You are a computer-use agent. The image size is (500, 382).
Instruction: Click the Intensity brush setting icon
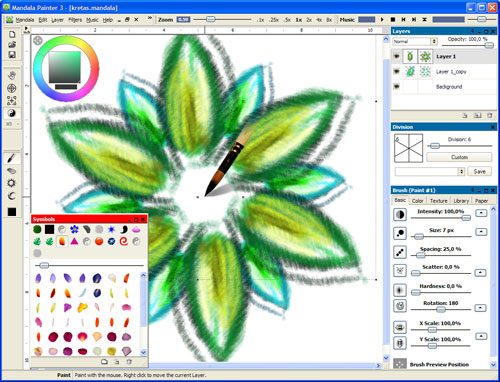pos(400,214)
